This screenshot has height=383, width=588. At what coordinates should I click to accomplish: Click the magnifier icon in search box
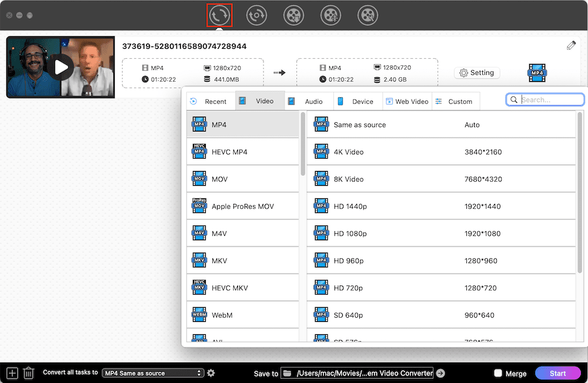[x=514, y=100]
